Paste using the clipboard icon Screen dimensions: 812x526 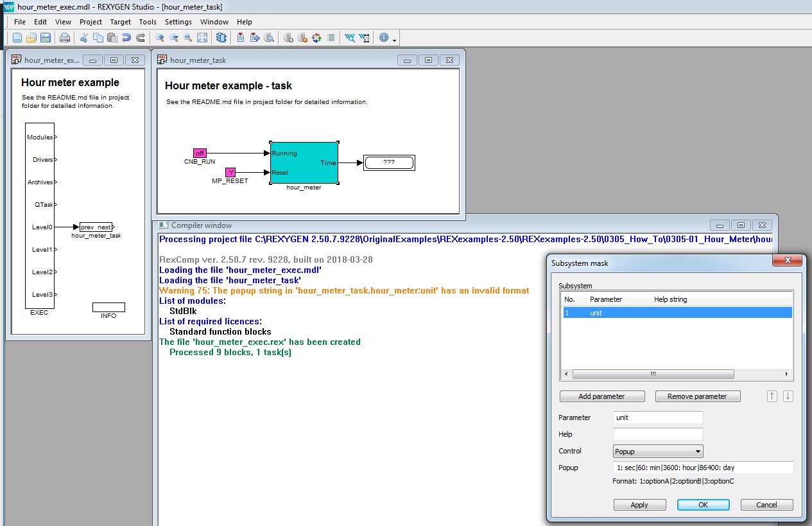(112, 38)
